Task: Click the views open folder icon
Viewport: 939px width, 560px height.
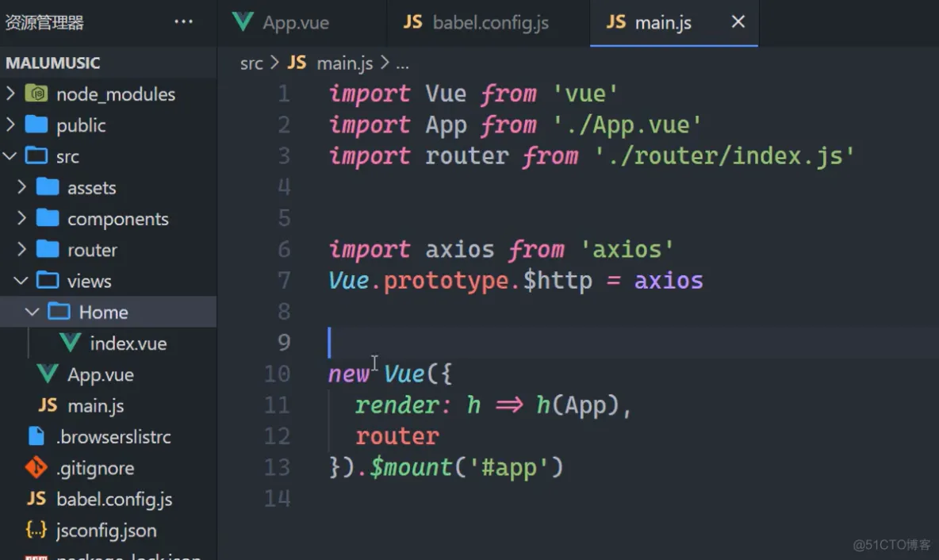Action: 48,280
